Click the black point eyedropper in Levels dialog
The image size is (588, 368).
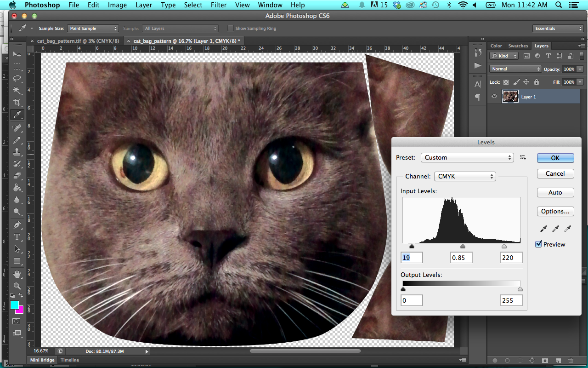(x=543, y=229)
